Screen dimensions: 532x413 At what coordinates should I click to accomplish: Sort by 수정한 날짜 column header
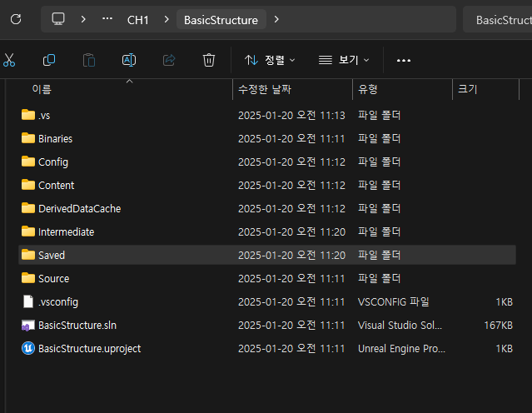[x=265, y=89]
